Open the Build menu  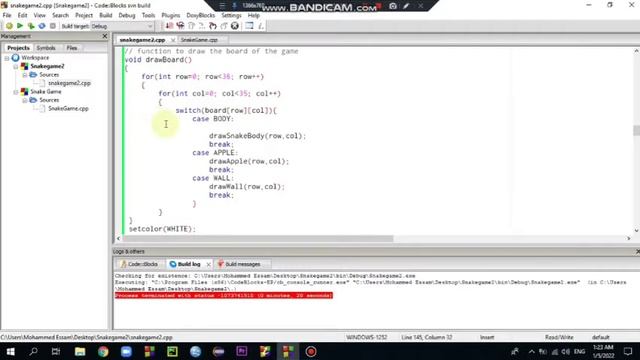[x=106, y=15]
